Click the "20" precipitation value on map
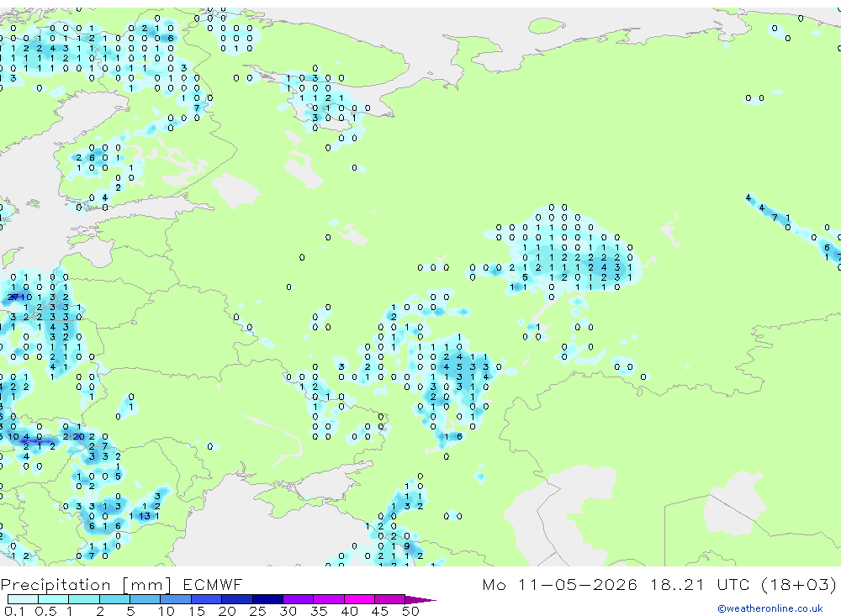 point(79,437)
